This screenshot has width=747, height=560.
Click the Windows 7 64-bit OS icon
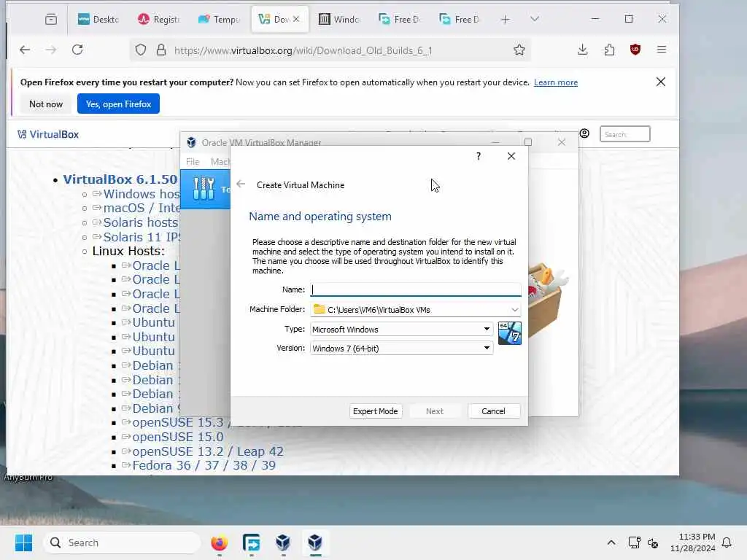pyautogui.click(x=509, y=332)
